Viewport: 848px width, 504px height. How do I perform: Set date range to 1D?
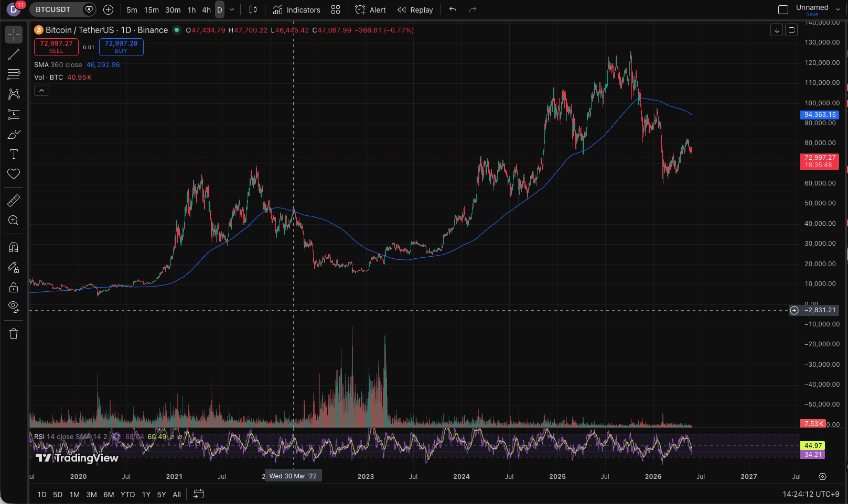pos(42,495)
